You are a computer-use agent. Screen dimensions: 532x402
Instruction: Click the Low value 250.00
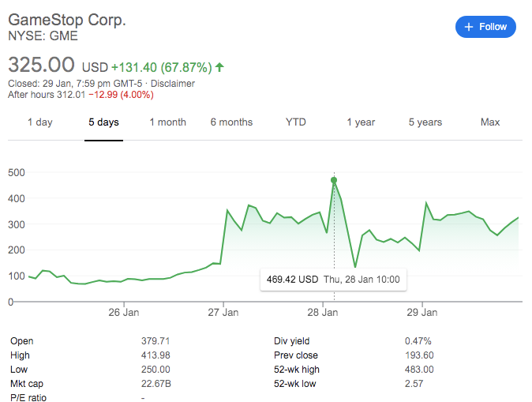point(155,370)
